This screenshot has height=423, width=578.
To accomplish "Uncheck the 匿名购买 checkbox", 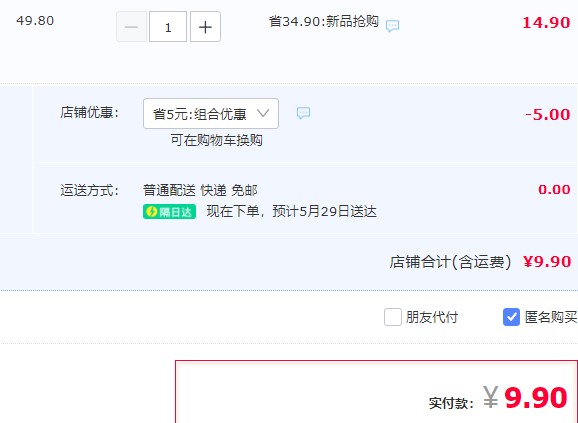I will pos(511,317).
